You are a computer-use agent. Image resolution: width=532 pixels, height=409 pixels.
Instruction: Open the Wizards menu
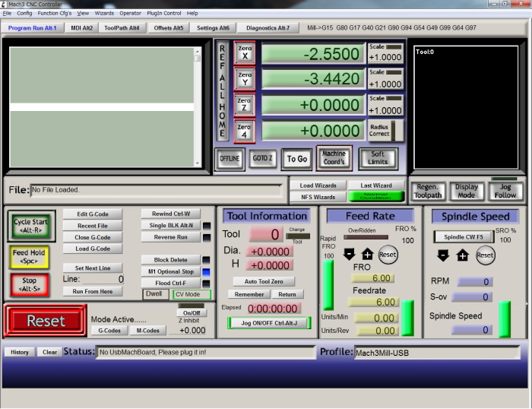point(104,13)
